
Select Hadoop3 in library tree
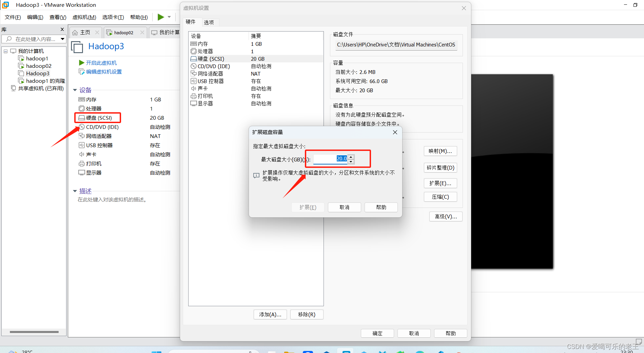(x=38, y=73)
